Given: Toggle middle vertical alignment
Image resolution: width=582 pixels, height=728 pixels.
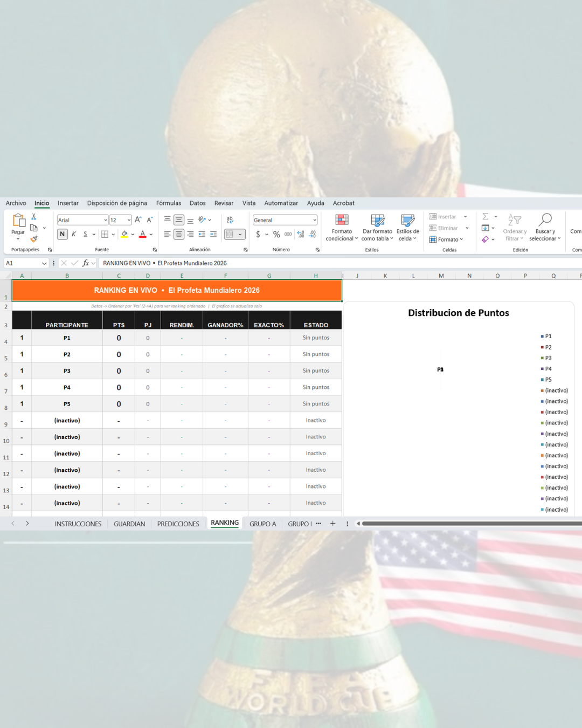Looking at the screenshot, I should pos(179,220).
